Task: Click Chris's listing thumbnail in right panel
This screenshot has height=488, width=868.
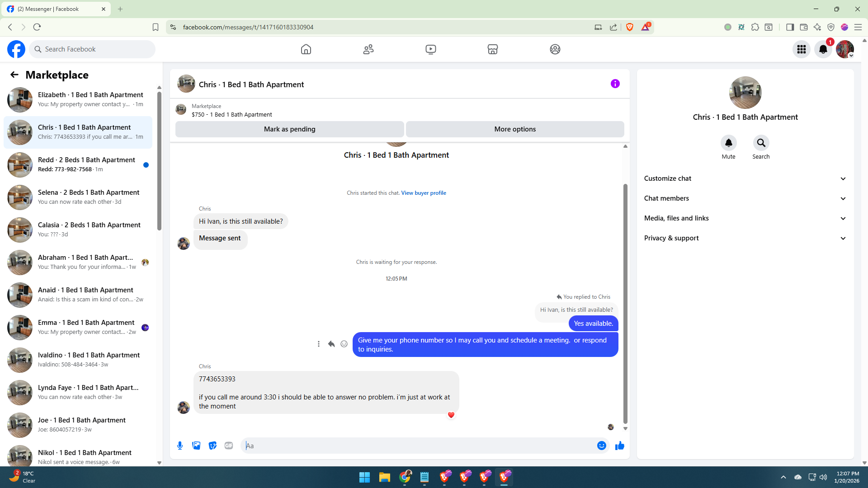Action: (x=745, y=93)
